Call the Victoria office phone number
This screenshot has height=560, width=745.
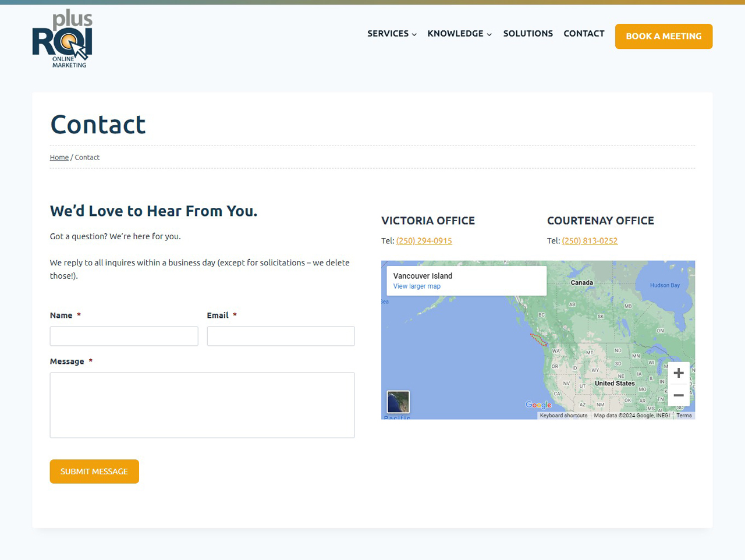coord(424,241)
